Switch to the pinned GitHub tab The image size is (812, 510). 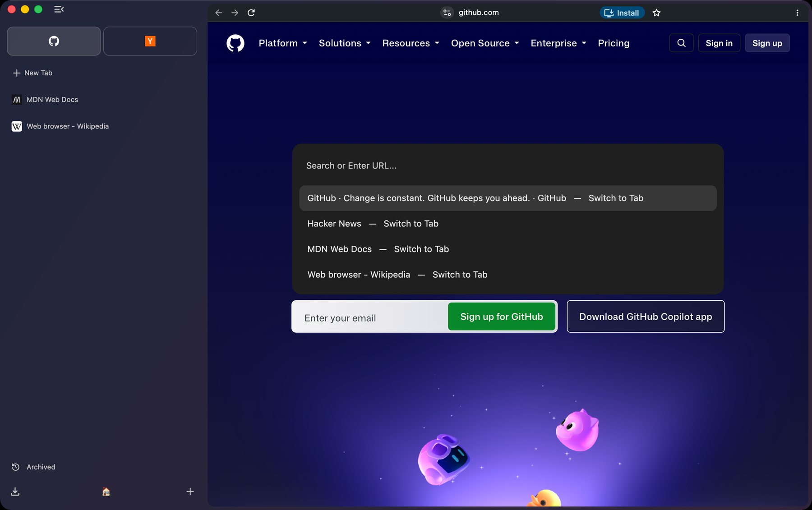(x=54, y=41)
